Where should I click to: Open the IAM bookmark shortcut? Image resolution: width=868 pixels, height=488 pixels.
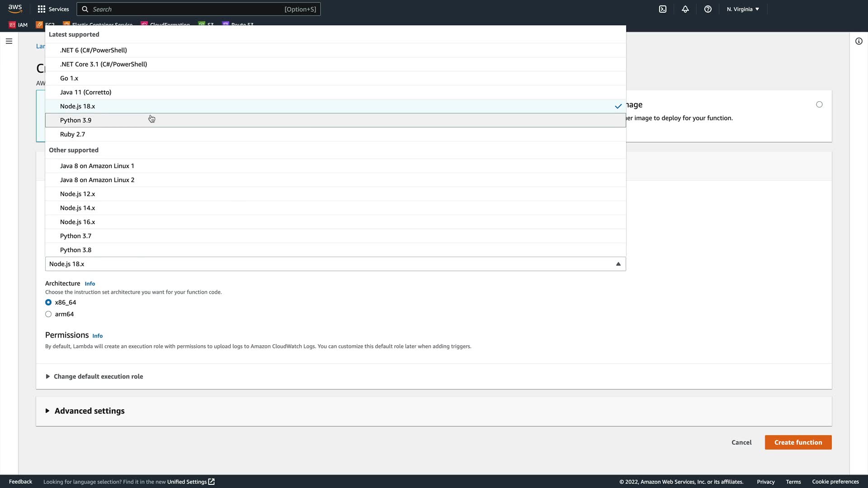tap(19, 25)
